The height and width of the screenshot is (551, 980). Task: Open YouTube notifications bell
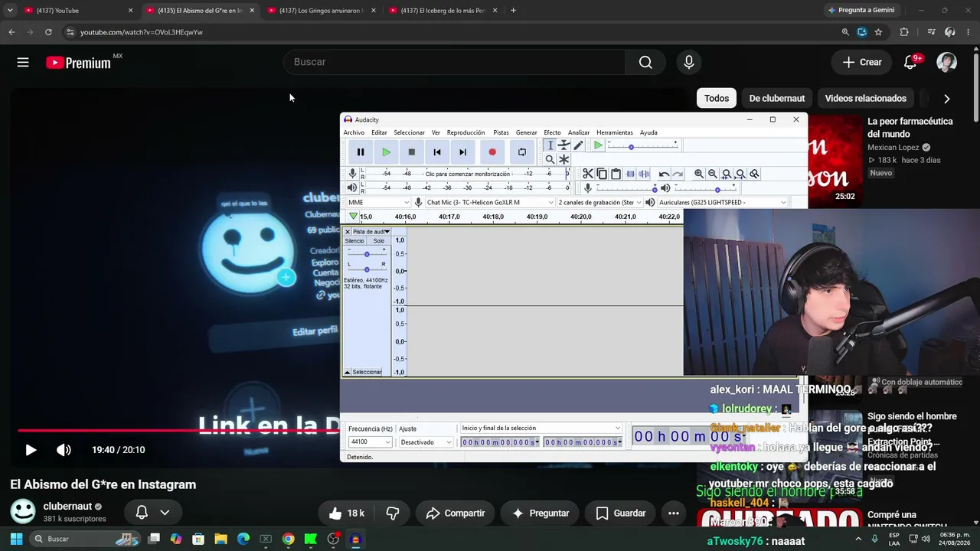tap(910, 62)
